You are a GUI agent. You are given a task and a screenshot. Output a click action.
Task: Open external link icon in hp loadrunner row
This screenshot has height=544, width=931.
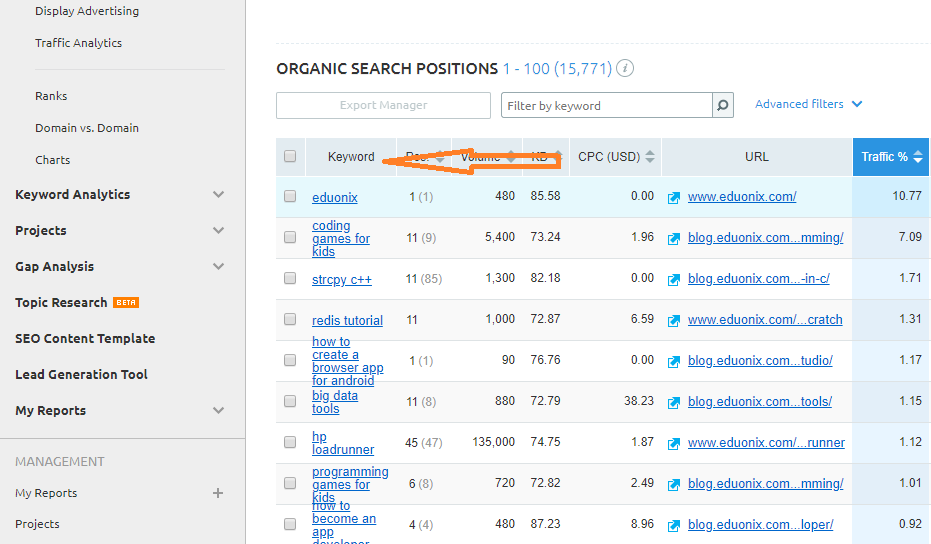[673, 444]
